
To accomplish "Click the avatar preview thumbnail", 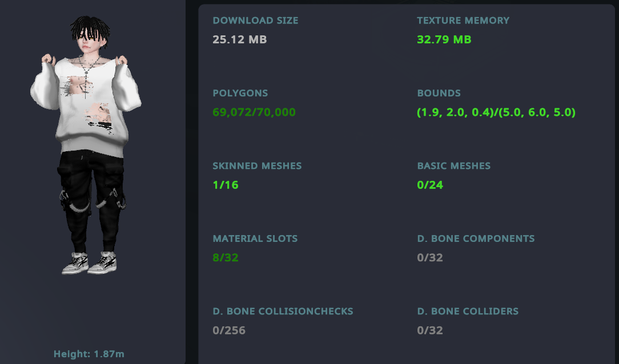I will pos(86,145).
